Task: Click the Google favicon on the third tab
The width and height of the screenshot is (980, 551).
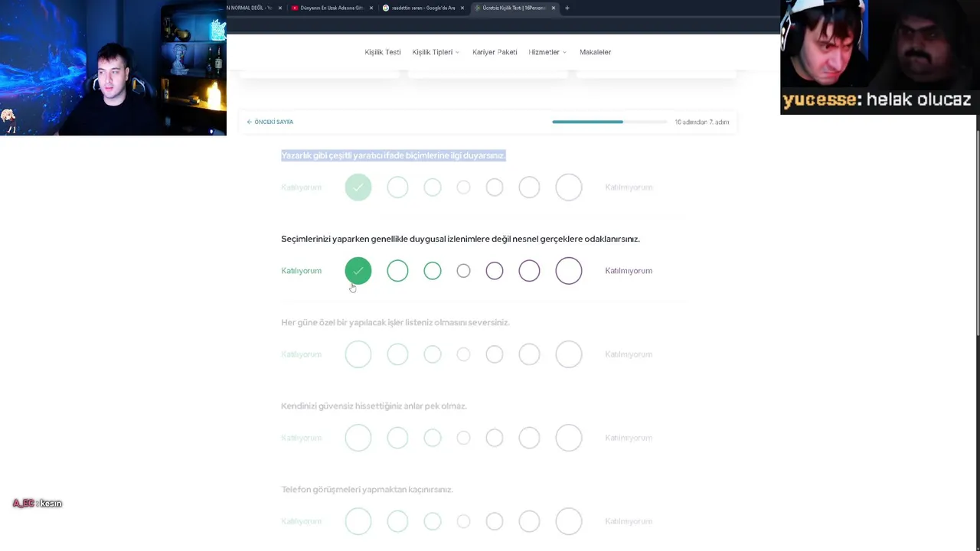Action: click(386, 8)
